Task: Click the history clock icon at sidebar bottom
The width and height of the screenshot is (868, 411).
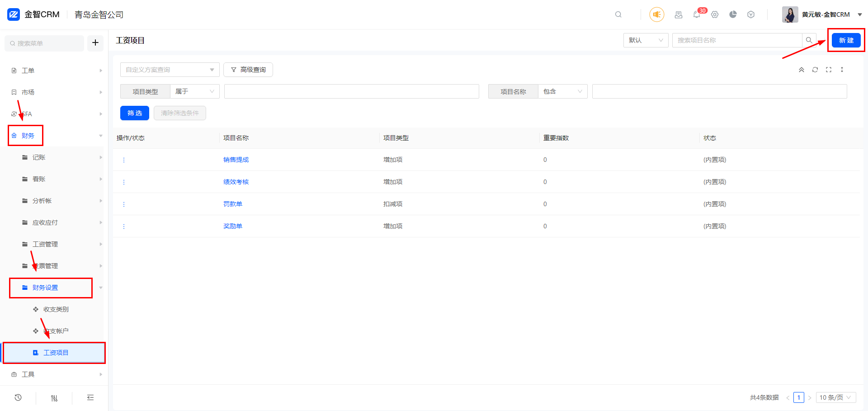Action: (18, 397)
